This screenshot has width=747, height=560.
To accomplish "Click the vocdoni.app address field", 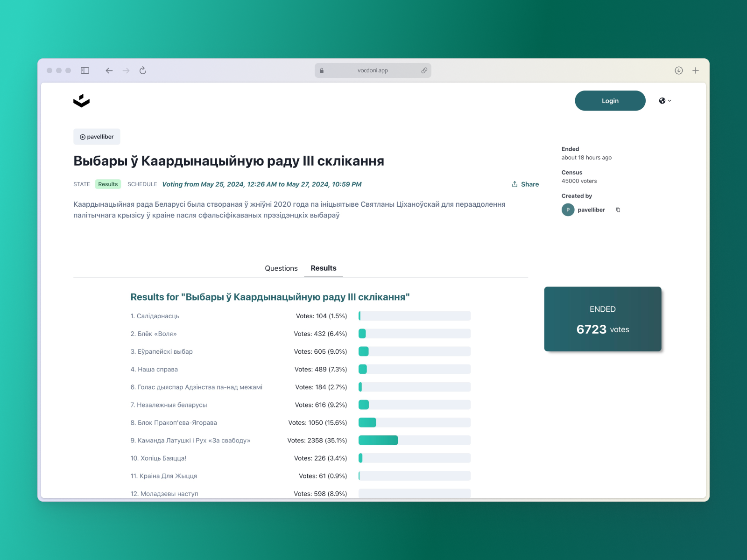I will [x=373, y=70].
